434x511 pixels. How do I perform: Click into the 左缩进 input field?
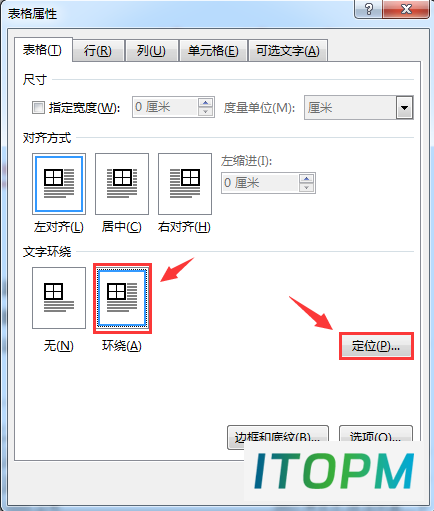(260, 183)
